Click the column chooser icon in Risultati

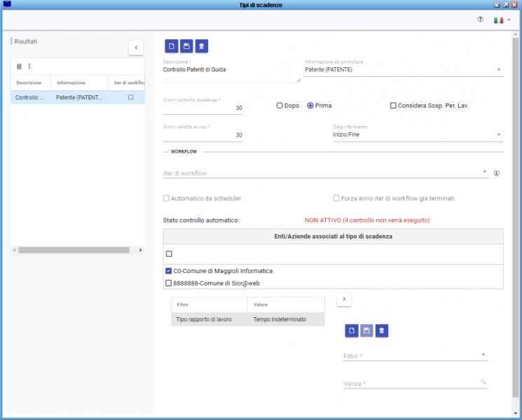point(20,66)
